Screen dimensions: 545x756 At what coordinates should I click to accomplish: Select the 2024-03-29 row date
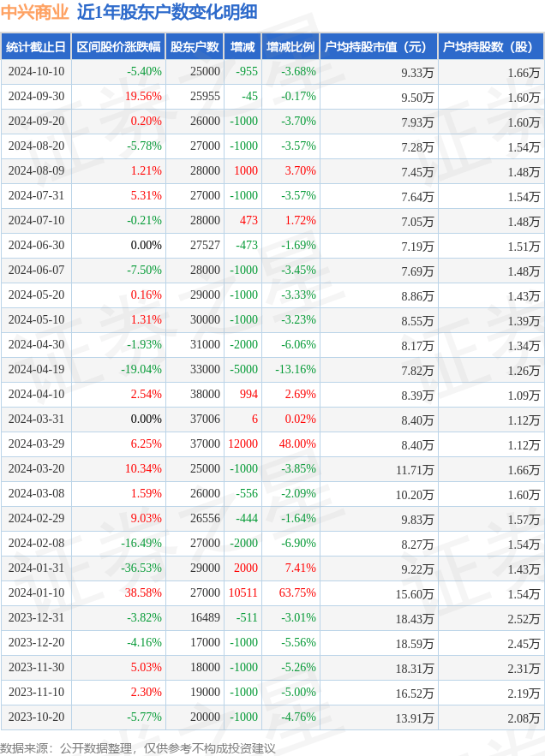[x=36, y=443]
